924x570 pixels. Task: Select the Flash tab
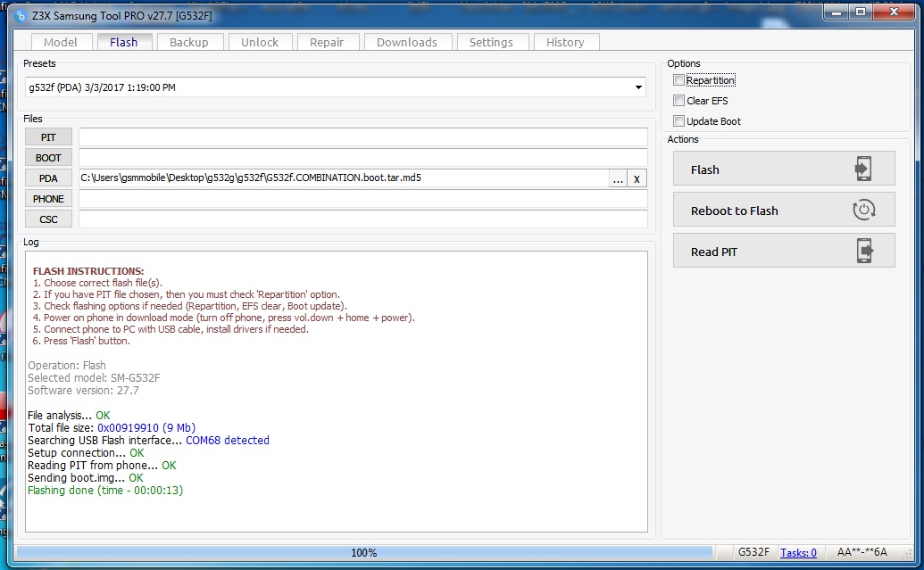pyautogui.click(x=124, y=43)
